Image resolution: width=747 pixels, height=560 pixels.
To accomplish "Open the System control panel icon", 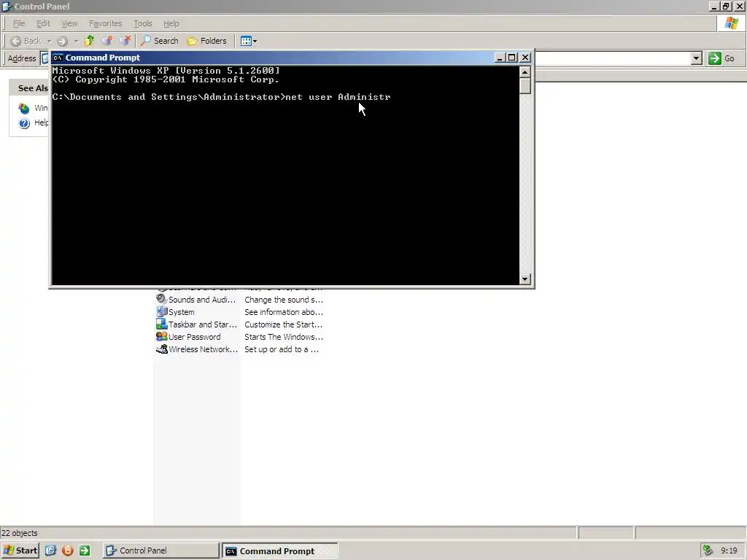I will (x=161, y=312).
